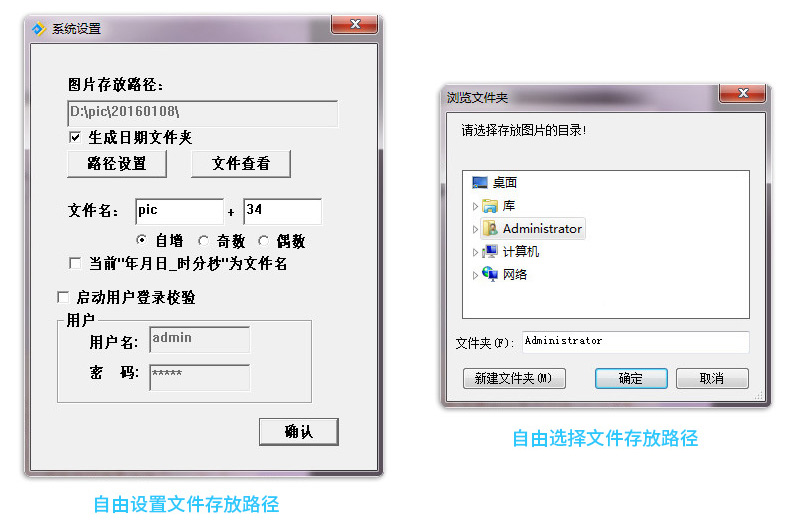Select the 网络 network icon
The height and width of the screenshot is (530, 790).
coord(490,275)
